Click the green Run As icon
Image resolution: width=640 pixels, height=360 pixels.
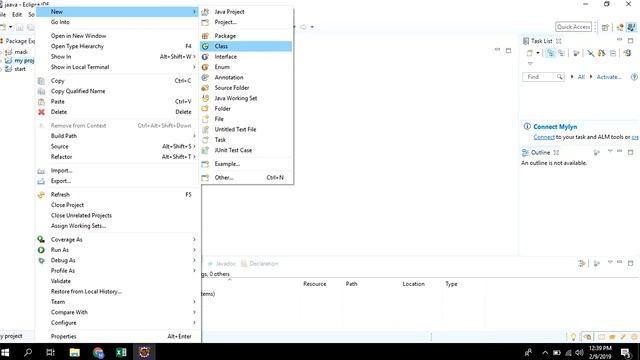click(x=41, y=250)
